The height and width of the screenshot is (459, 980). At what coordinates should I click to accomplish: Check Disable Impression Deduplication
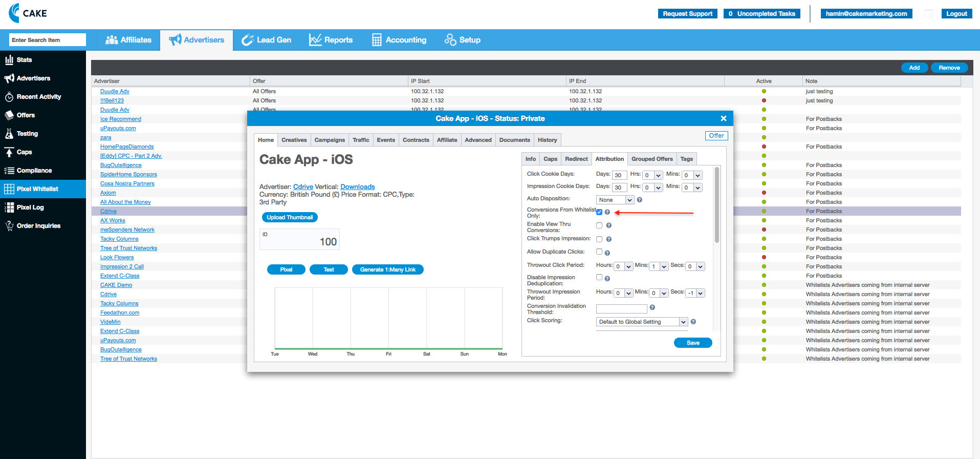click(599, 277)
